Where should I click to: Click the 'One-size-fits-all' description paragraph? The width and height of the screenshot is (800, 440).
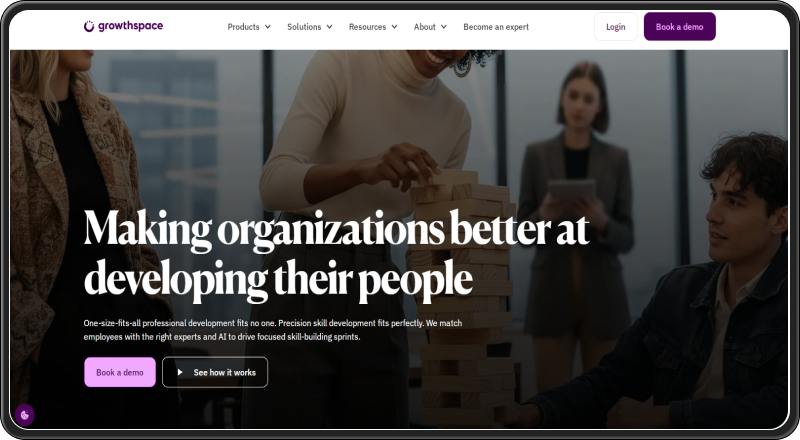click(273, 330)
